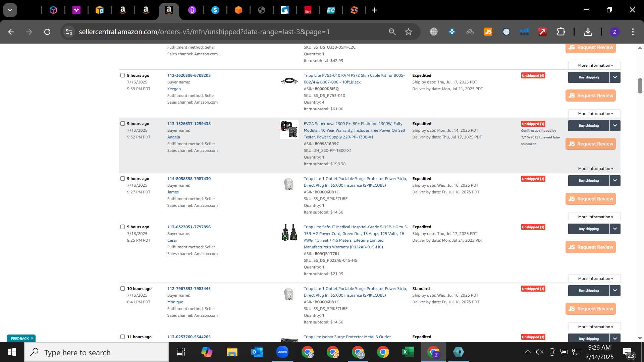644x362 pixels.
Task: Open order link 113-6323051-7797856
Action: tap(189, 227)
